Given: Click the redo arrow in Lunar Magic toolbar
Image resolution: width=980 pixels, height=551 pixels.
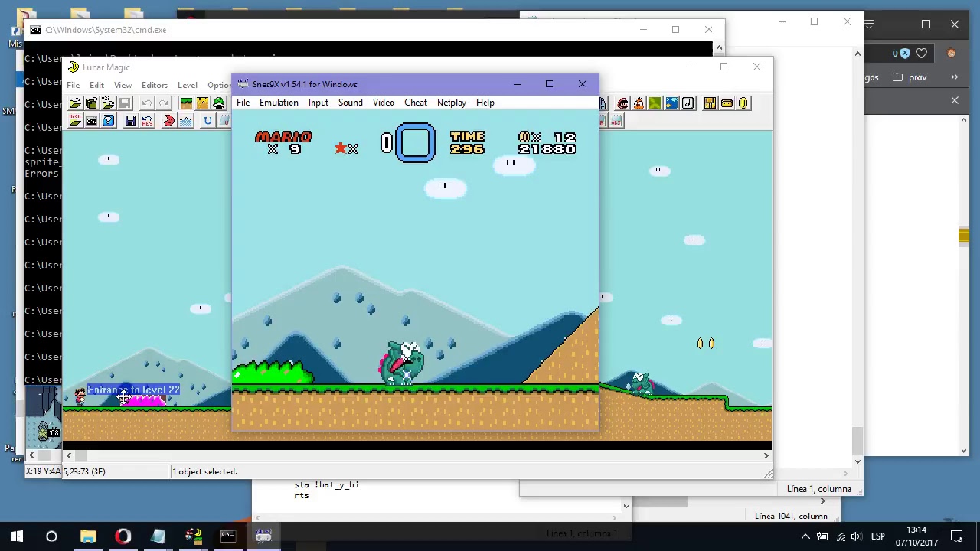Looking at the screenshot, I should (163, 103).
